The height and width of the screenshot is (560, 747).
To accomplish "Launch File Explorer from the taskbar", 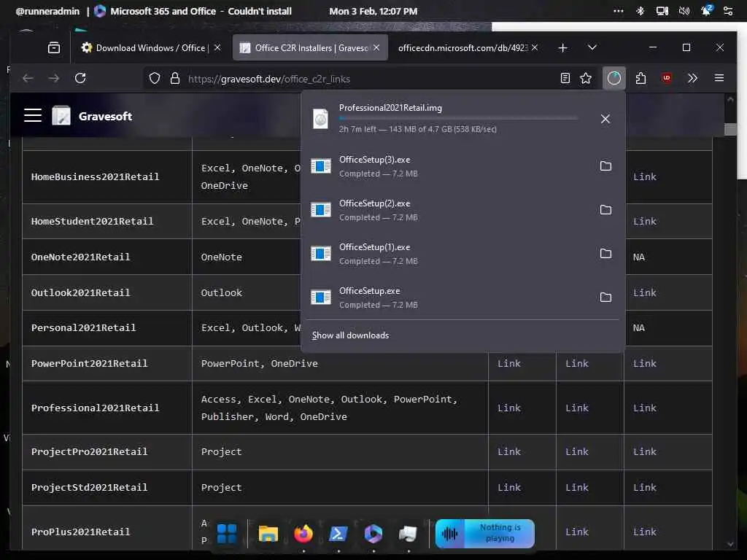I will pyautogui.click(x=268, y=534).
